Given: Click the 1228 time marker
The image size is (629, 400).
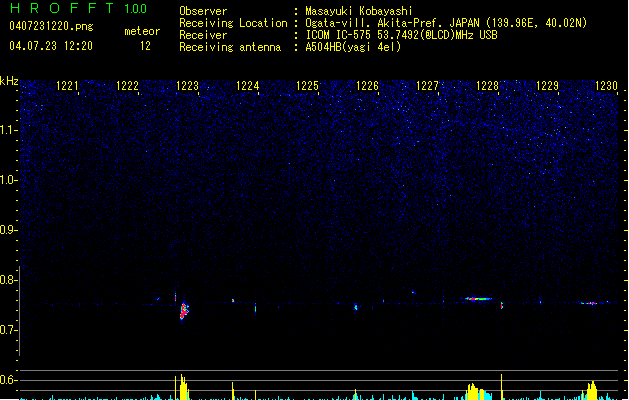Looking at the screenshot, I should click(487, 86).
